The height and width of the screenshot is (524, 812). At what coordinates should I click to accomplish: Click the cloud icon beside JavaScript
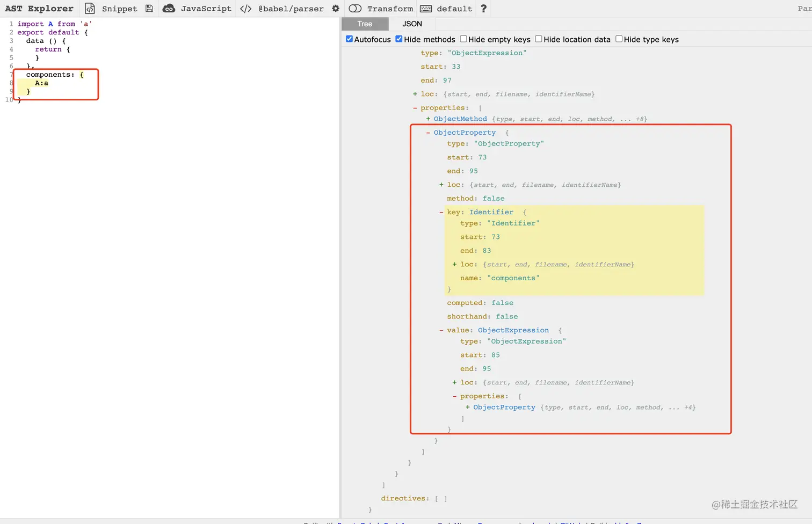pyautogui.click(x=169, y=9)
